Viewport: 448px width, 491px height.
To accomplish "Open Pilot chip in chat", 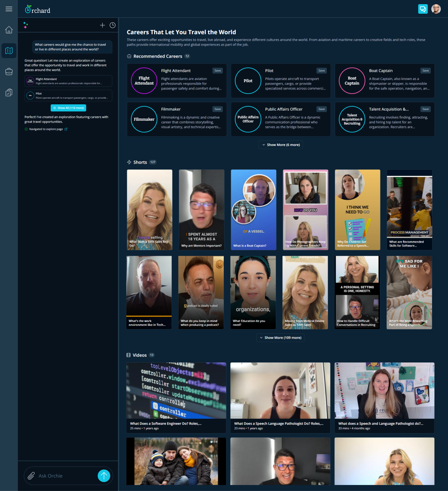I will tap(69, 95).
